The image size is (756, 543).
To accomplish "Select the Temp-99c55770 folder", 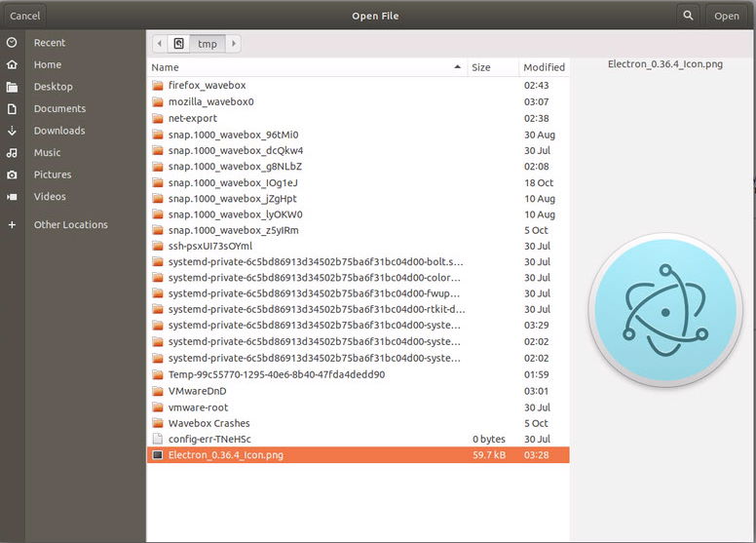I will pos(358,374).
